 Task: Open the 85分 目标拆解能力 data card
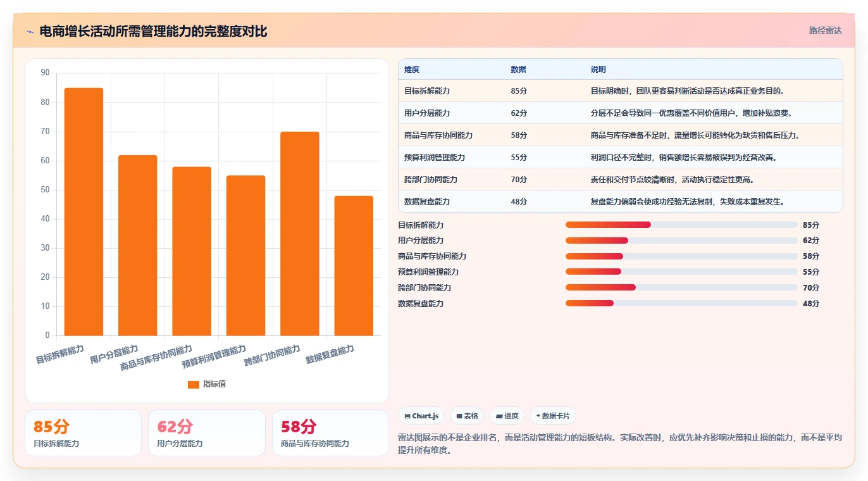(x=83, y=433)
